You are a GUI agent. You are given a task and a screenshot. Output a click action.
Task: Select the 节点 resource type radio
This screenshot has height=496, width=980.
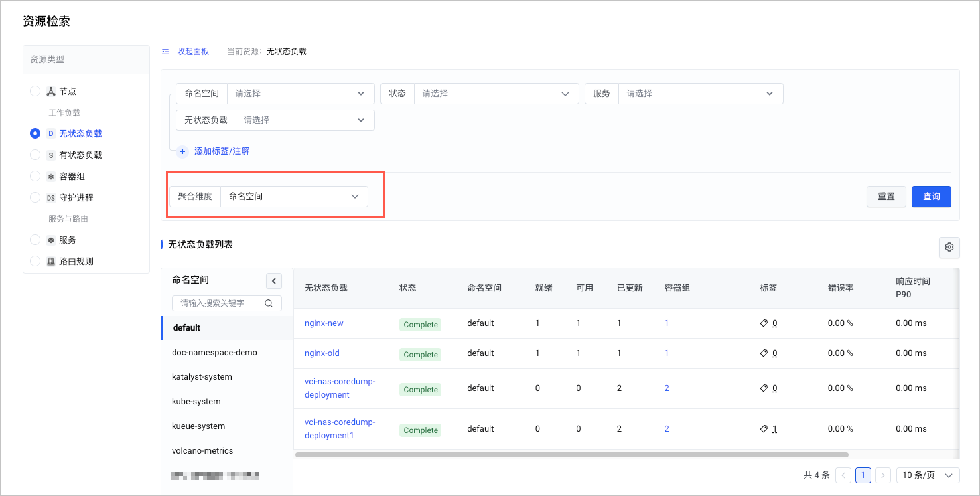(x=35, y=91)
